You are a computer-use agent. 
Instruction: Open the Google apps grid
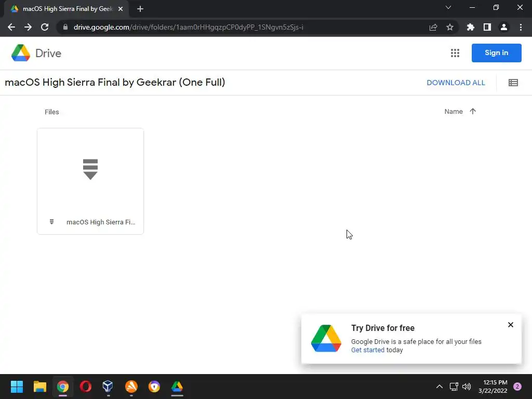coord(455,53)
